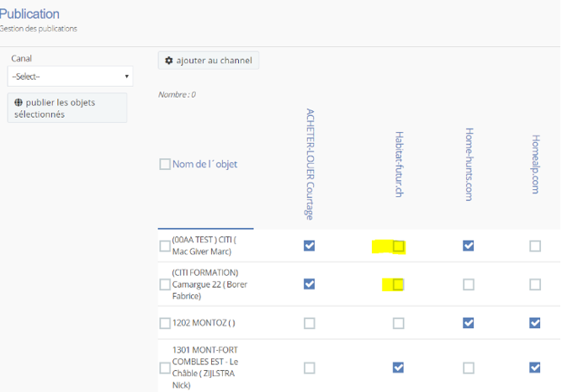Uncheck ACHETER-LOUER Courtage for Camargue 22 row

310,284
